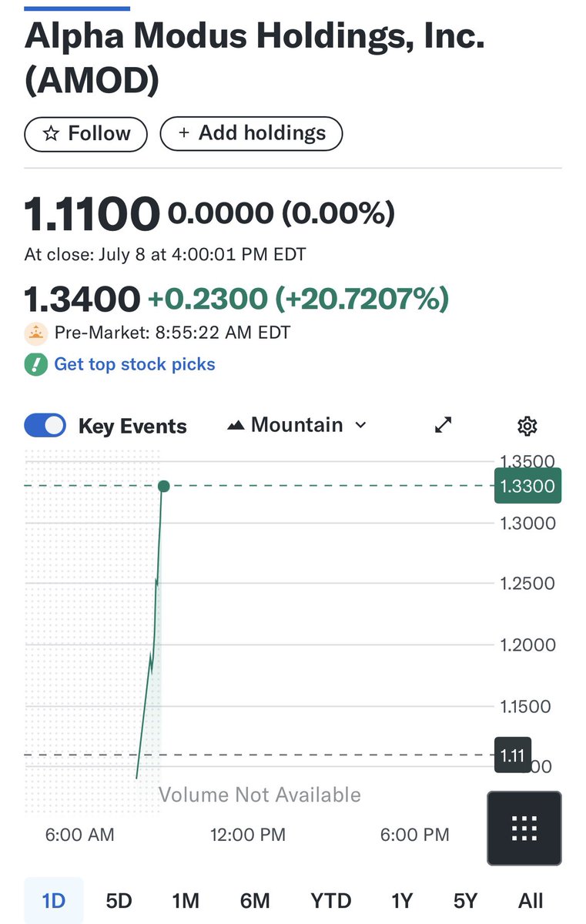The width and height of the screenshot is (586, 924).
Task: Click the 1.1500 y-axis label
Action: click(x=527, y=706)
